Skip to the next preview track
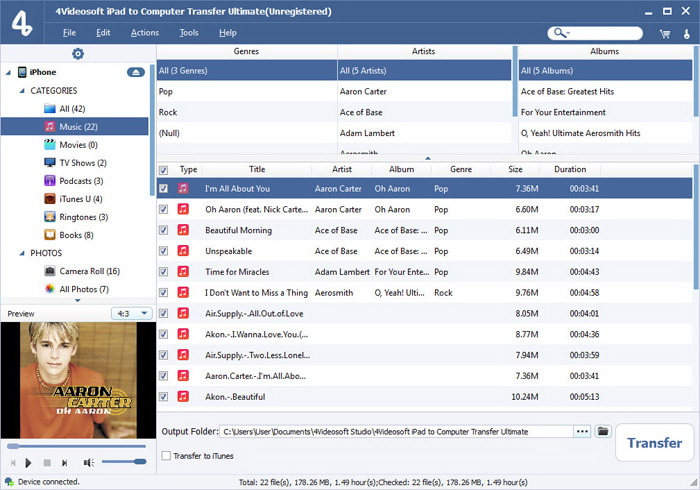This screenshot has height=490, width=700. pyautogui.click(x=65, y=462)
